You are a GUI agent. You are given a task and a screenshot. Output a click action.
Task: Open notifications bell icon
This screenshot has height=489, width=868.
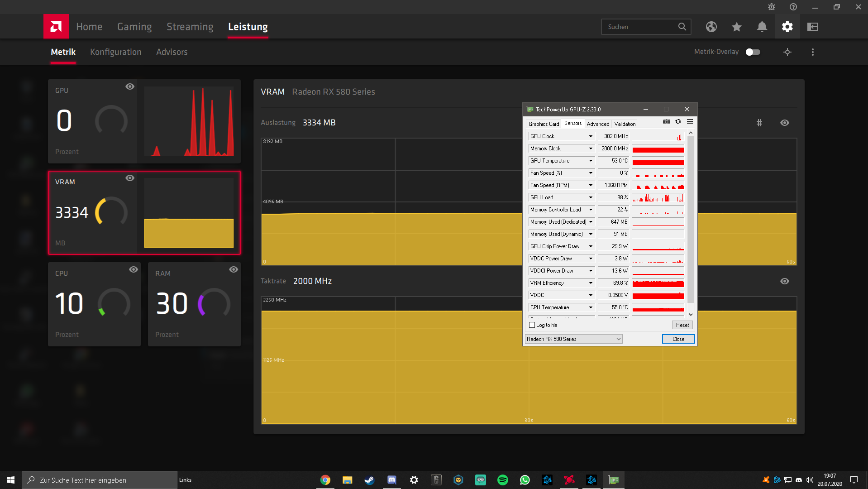tap(762, 27)
